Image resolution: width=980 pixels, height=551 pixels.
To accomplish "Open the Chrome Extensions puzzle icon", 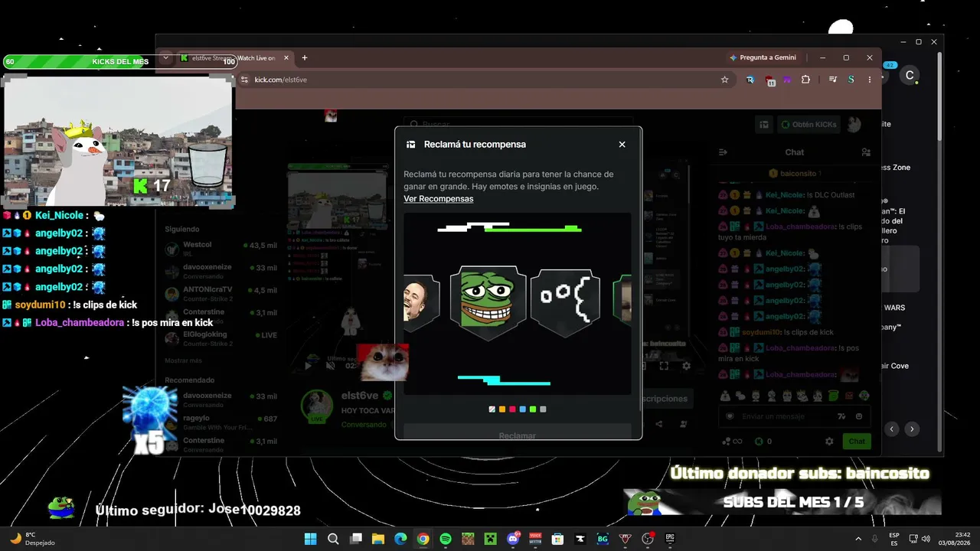I will click(x=805, y=80).
